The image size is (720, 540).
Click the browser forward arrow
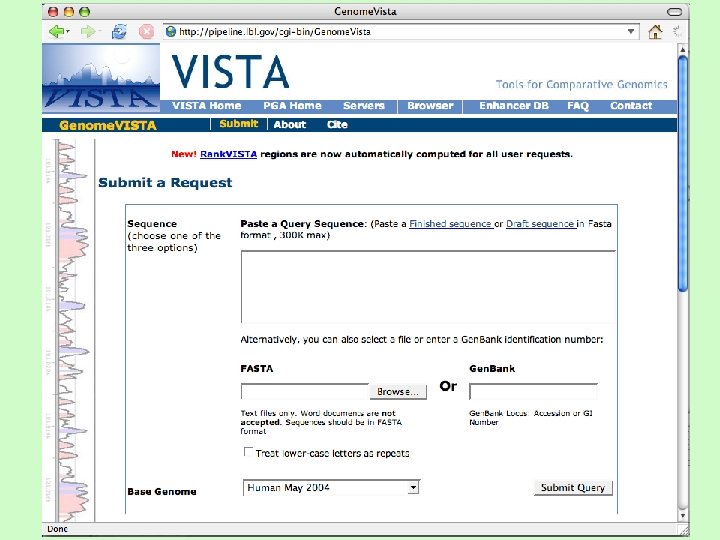87,32
